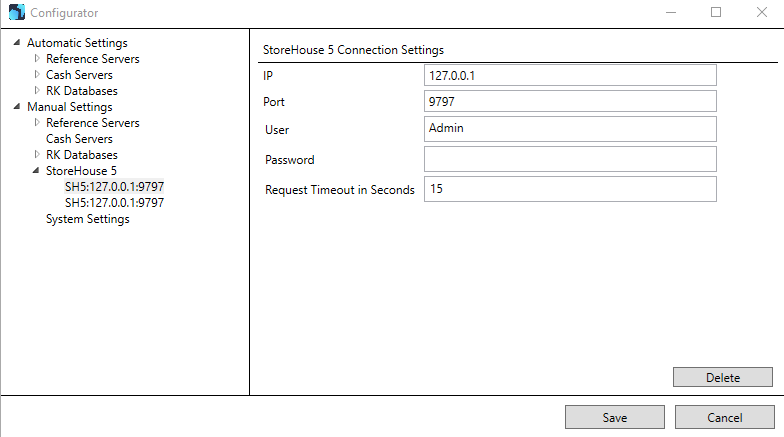Select RK Databases label under Automatic Settings

pos(82,91)
